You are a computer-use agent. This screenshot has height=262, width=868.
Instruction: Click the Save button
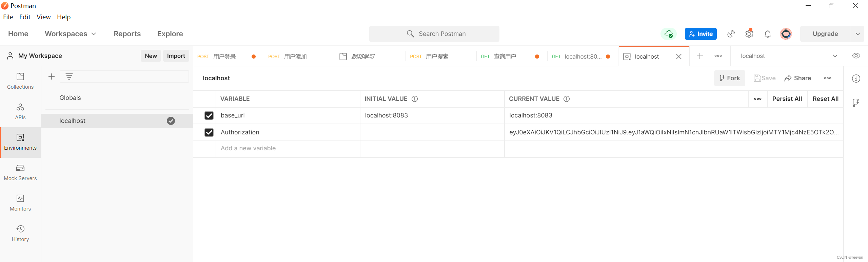[765, 78]
